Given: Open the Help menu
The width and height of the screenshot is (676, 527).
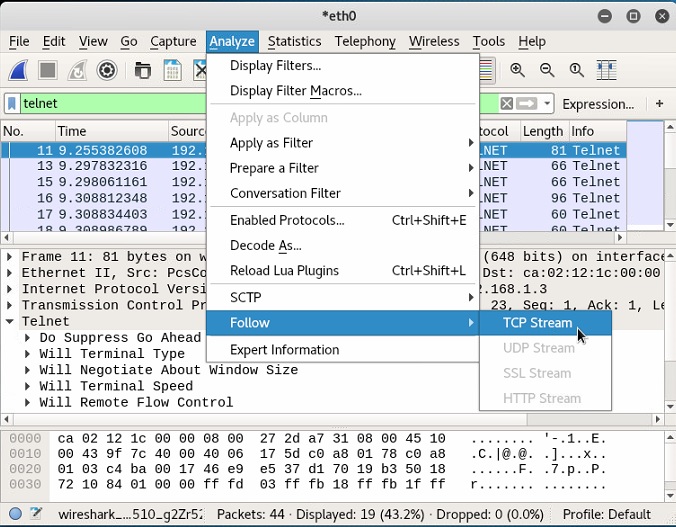Looking at the screenshot, I should pyautogui.click(x=532, y=41).
